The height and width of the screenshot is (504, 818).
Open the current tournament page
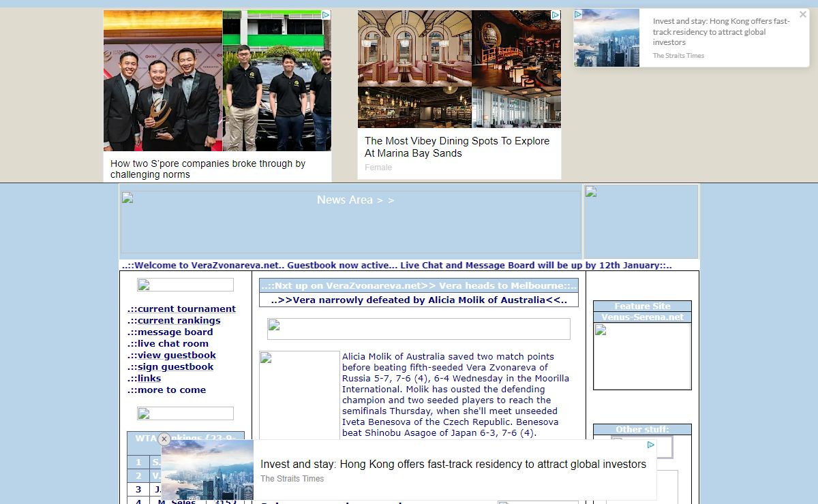[181, 309]
